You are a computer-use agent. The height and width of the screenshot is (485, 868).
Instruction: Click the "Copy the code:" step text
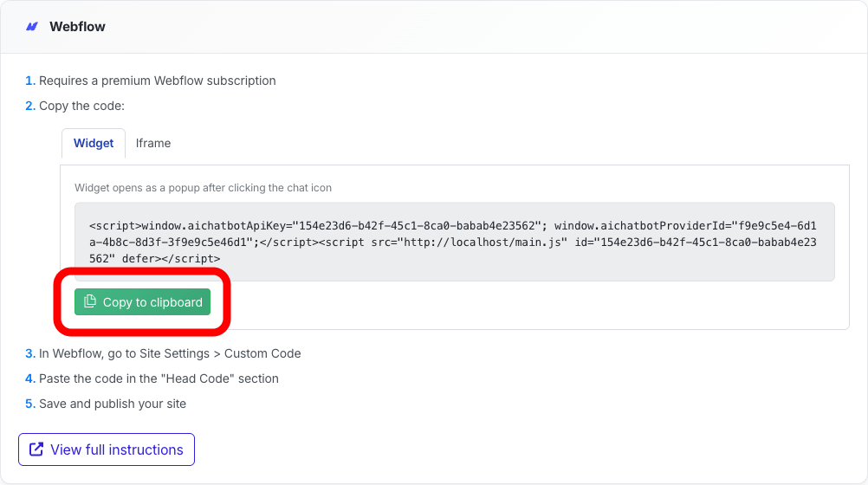pyautogui.click(x=82, y=106)
